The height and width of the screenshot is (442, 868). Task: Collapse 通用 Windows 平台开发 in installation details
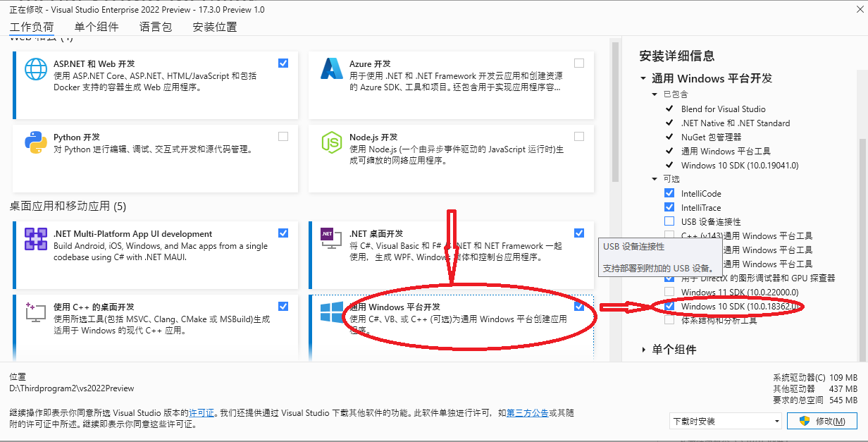pyautogui.click(x=643, y=78)
